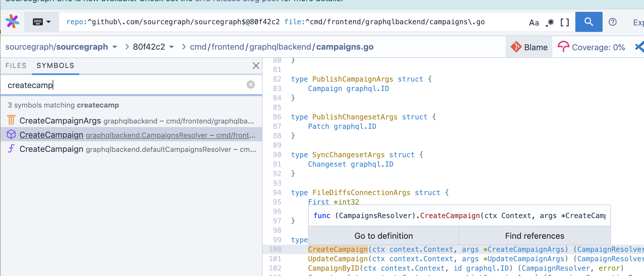Click Coverage: 0% codecov button

click(591, 47)
